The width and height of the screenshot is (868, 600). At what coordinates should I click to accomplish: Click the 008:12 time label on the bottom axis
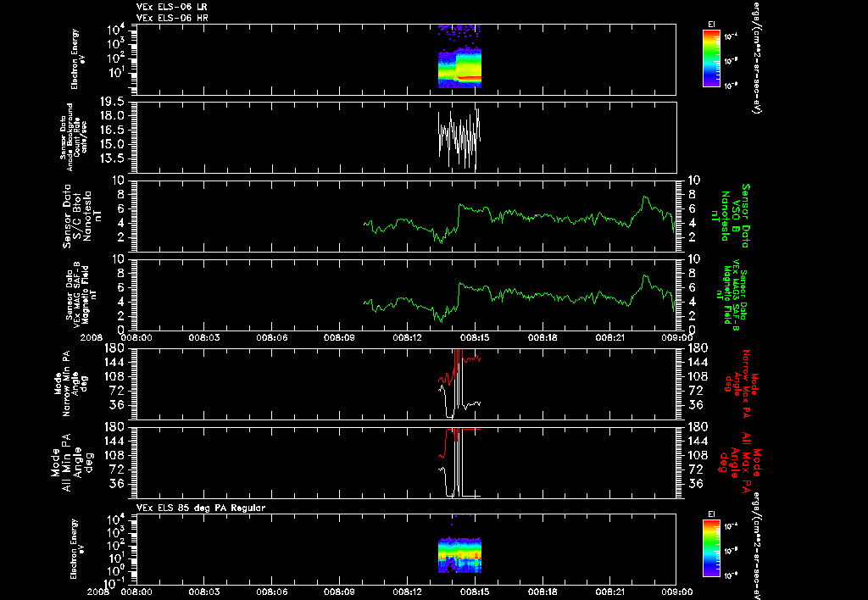[x=408, y=592]
